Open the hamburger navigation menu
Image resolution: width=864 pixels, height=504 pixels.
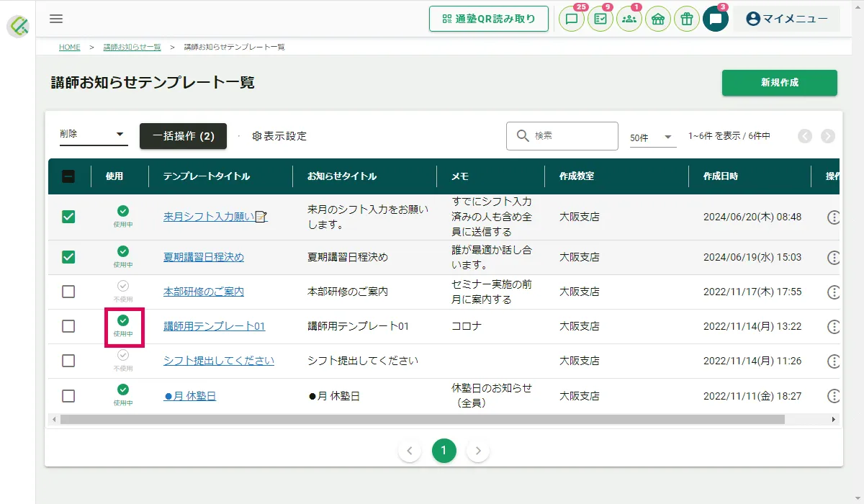point(56,19)
